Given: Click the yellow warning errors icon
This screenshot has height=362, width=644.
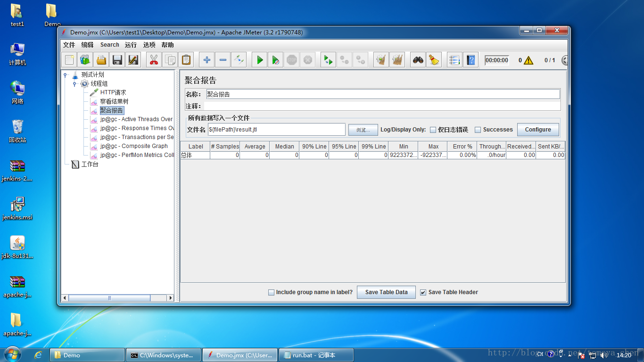Looking at the screenshot, I should (528, 60).
